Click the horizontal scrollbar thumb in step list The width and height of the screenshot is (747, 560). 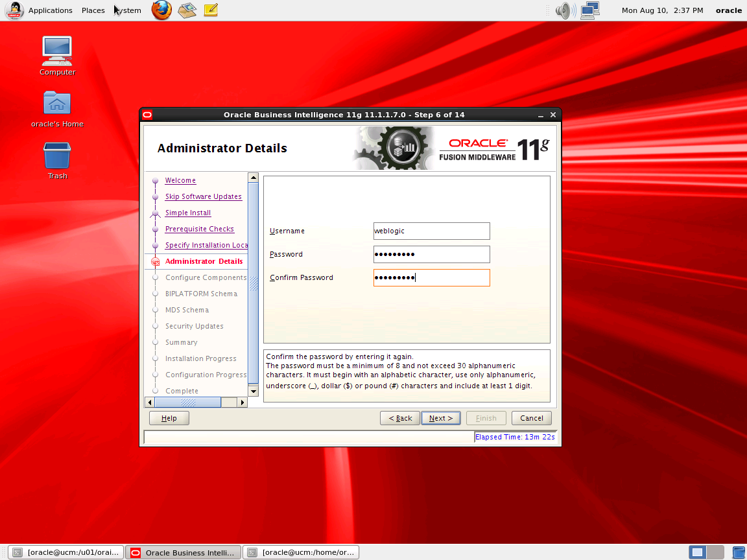click(188, 402)
